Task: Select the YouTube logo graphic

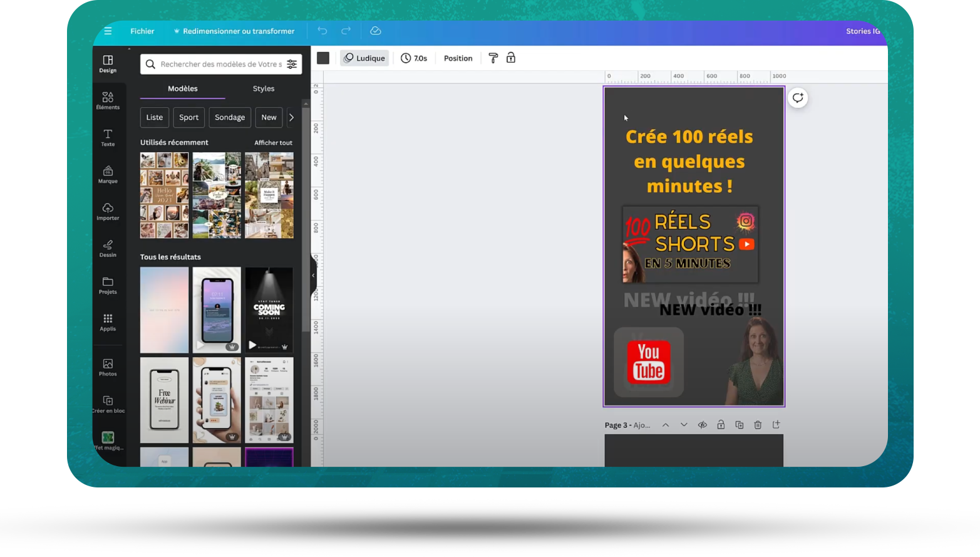Action: pyautogui.click(x=649, y=362)
